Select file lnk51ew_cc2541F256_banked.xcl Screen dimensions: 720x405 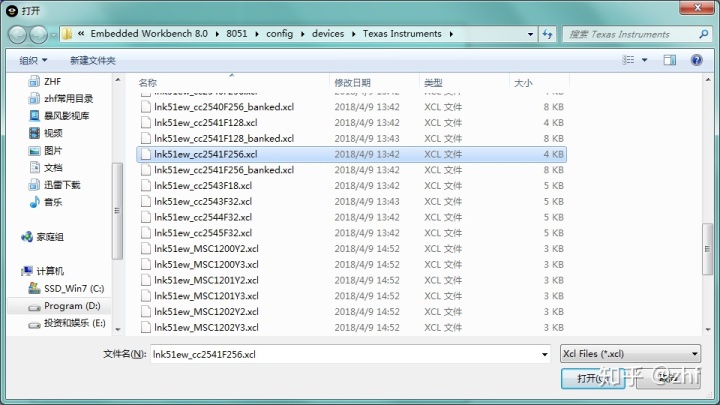[352, 170]
